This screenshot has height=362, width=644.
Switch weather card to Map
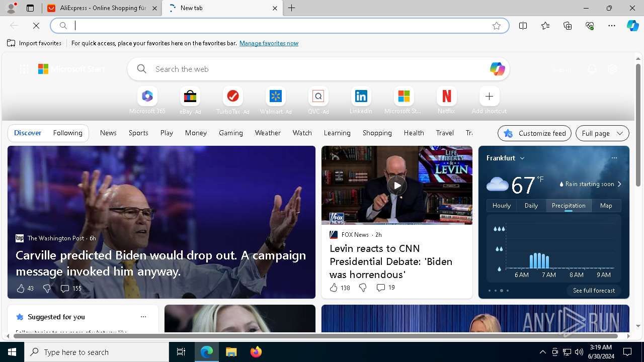click(x=606, y=206)
